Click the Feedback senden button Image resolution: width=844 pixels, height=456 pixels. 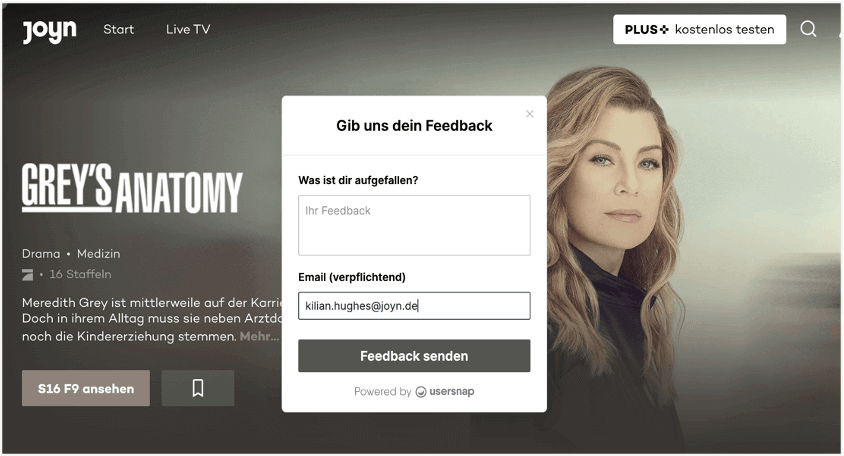click(414, 356)
